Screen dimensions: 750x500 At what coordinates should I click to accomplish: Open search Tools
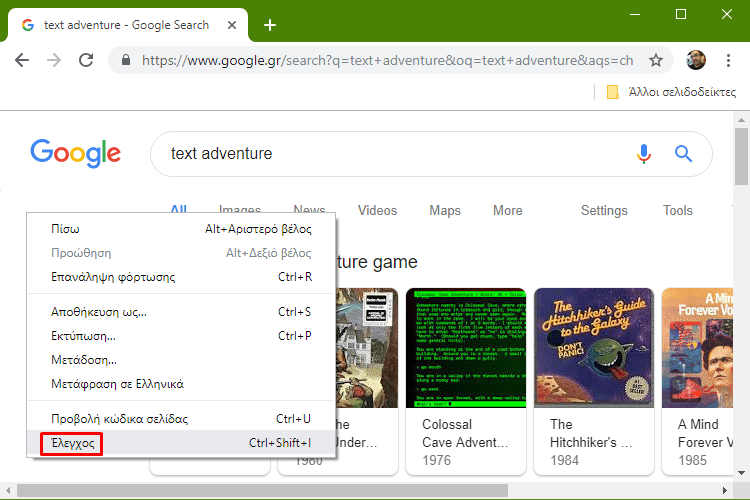[x=677, y=211]
